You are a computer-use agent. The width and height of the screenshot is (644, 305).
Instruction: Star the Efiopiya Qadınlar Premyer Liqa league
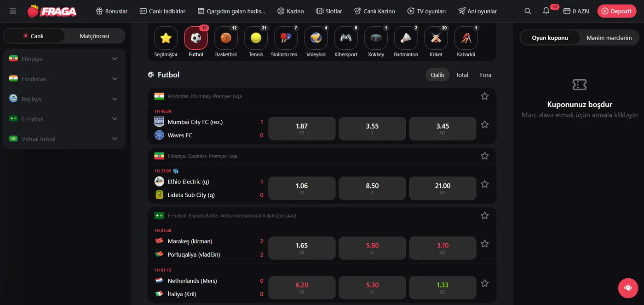click(484, 156)
